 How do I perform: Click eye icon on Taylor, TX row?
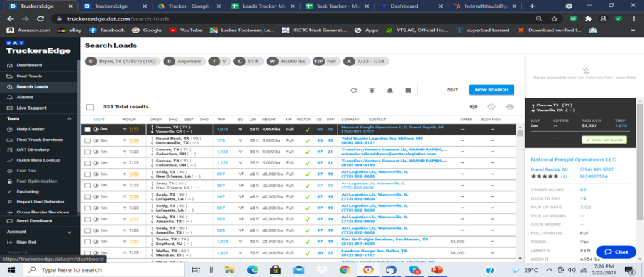[96, 241]
